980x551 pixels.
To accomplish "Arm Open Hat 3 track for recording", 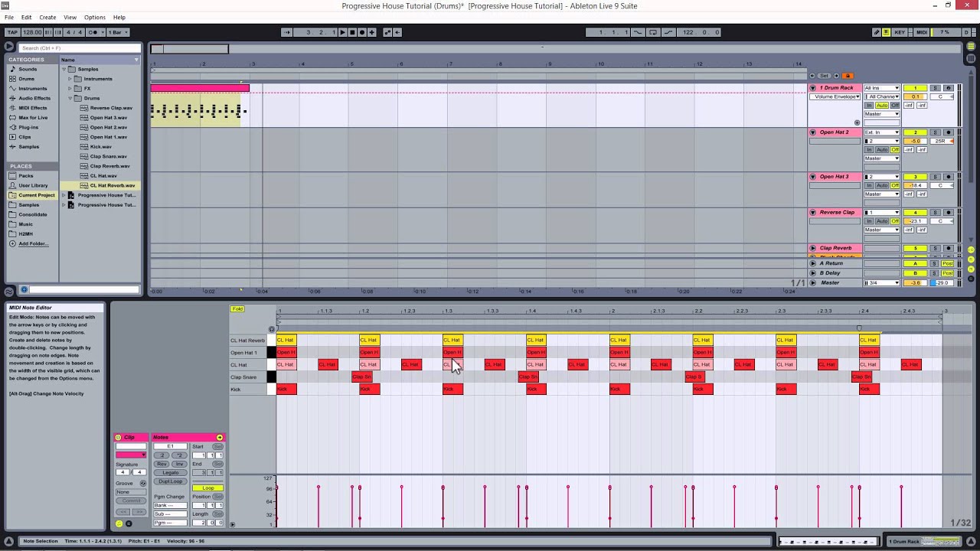I will [x=948, y=177].
